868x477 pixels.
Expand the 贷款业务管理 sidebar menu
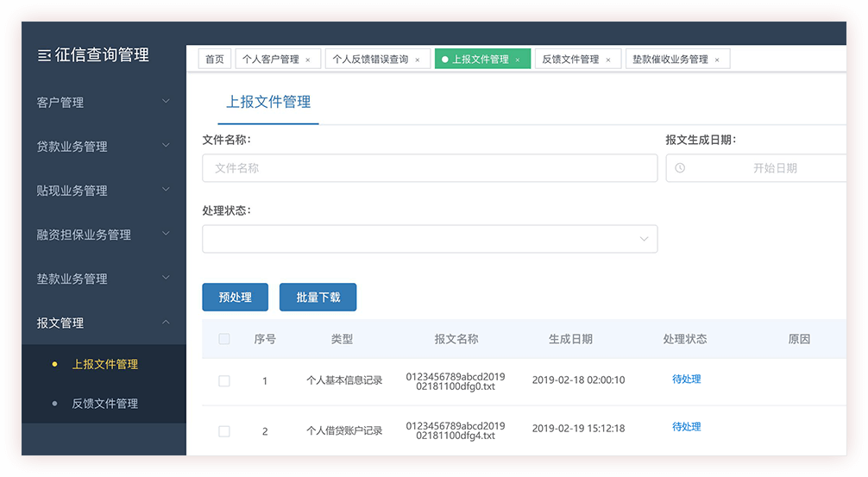(x=104, y=147)
